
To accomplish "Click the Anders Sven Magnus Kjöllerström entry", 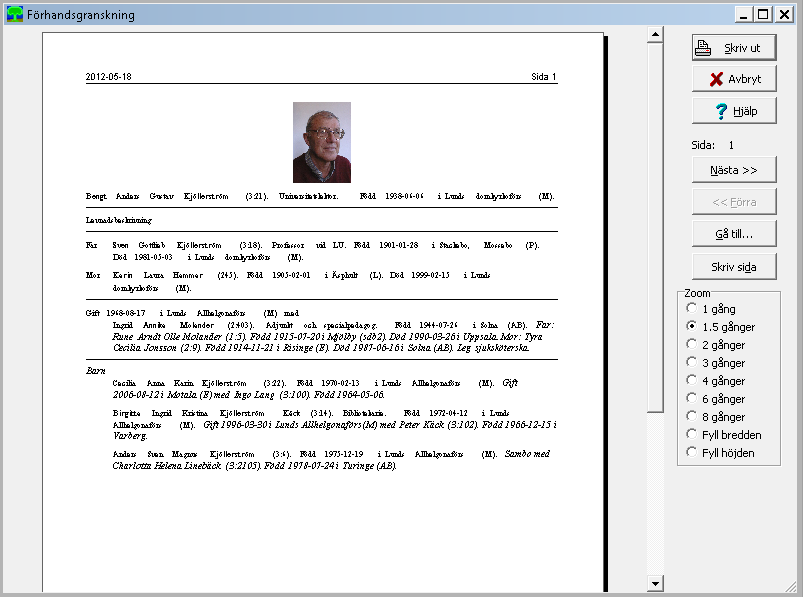I will click(x=331, y=459).
